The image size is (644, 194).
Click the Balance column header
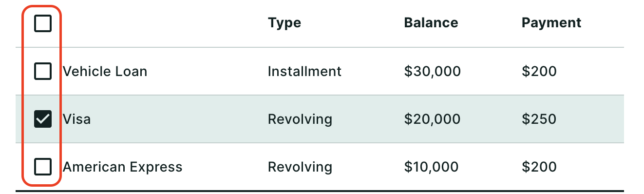point(431,22)
